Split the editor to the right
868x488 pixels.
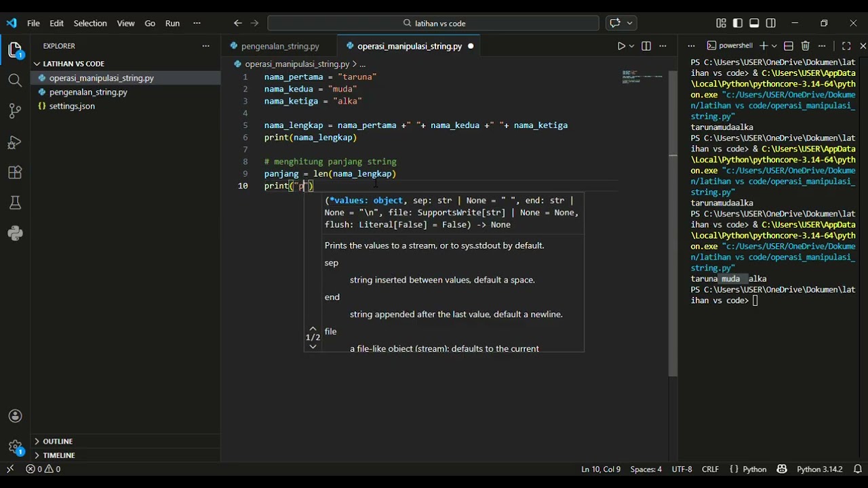(646, 46)
